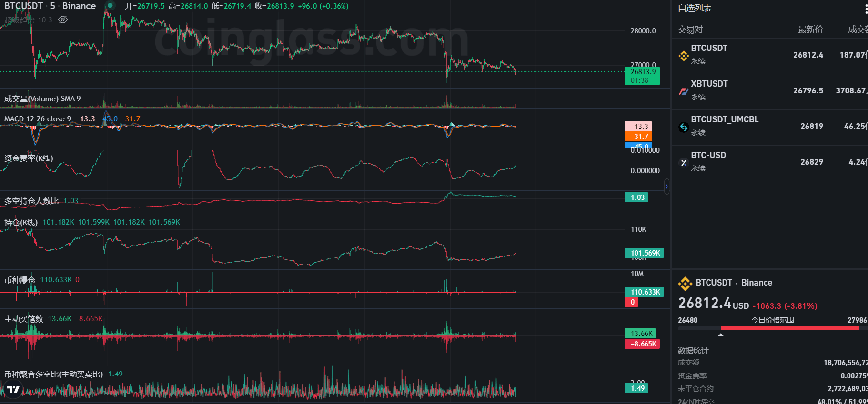
Task: Click the 28000.0 price scale label
Action: [x=643, y=31]
